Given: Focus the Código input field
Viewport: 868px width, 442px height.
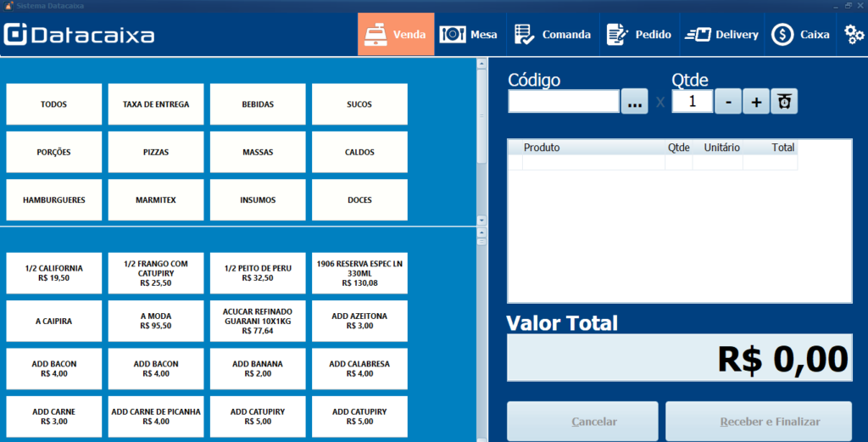Looking at the screenshot, I should pos(564,101).
